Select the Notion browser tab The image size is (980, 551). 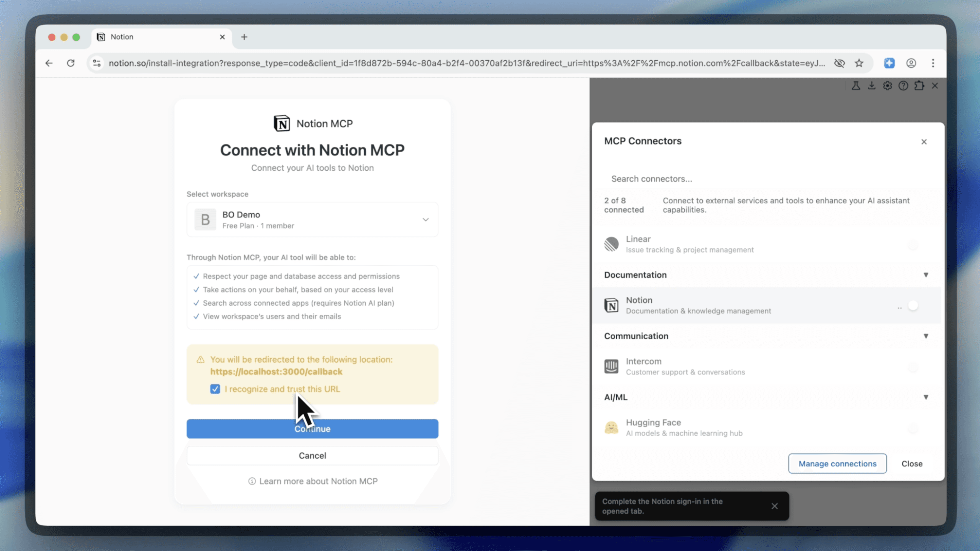pyautogui.click(x=161, y=37)
